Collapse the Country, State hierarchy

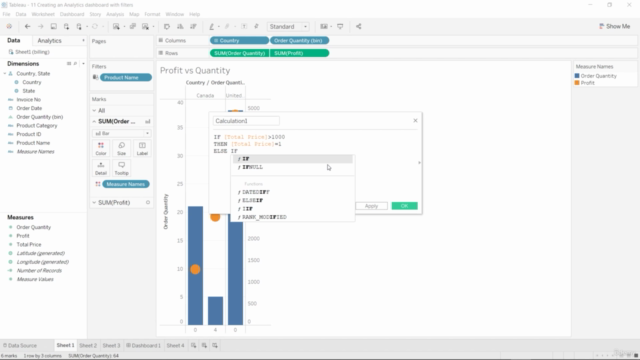tap(5, 73)
